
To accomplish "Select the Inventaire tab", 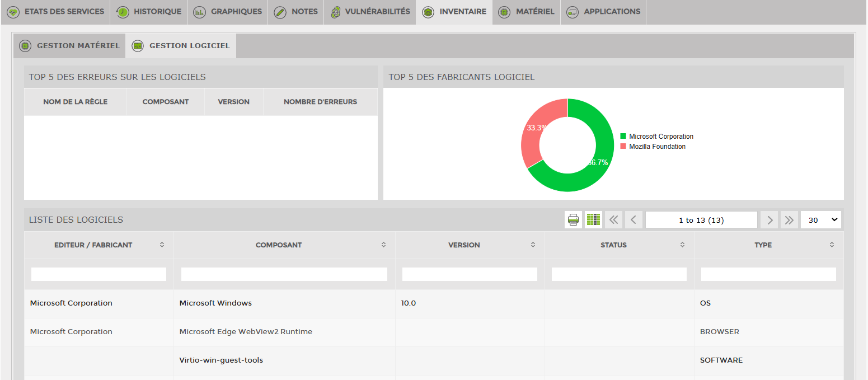I will point(454,12).
